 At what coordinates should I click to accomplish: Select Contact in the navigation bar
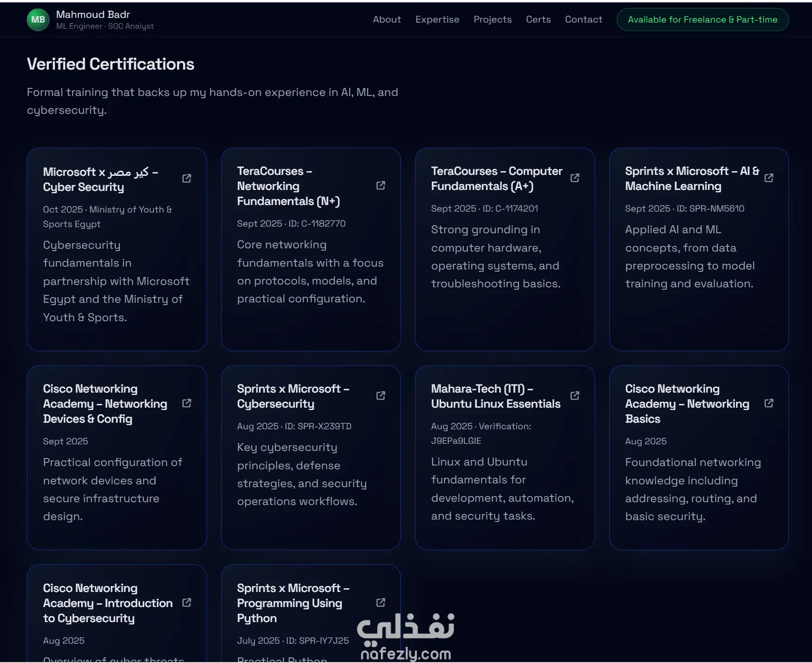click(583, 19)
